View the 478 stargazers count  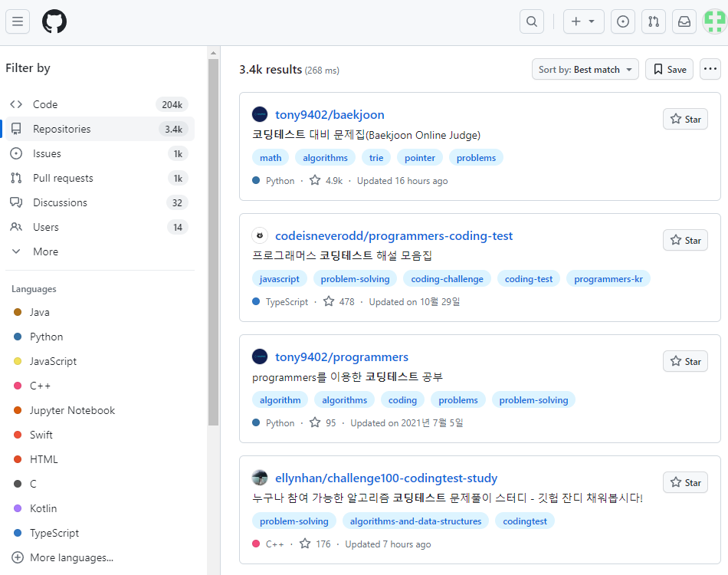(x=339, y=302)
